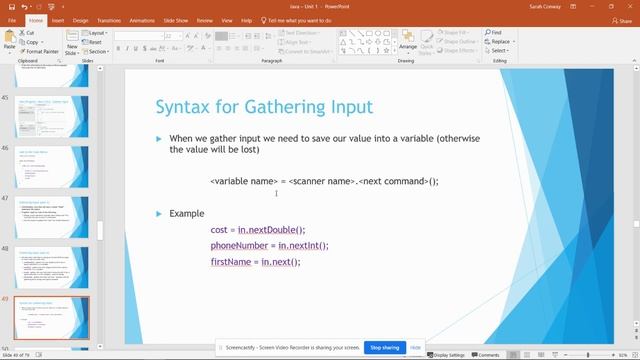Select slide 48 thumbnail

point(51,267)
